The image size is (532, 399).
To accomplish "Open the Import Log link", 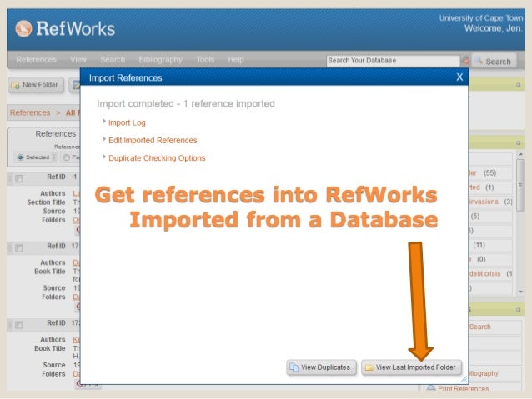I will click(x=127, y=122).
